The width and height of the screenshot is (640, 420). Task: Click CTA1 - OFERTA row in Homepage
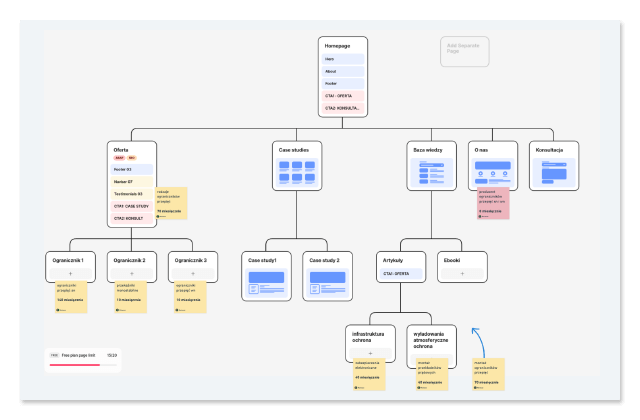(x=343, y=95)
